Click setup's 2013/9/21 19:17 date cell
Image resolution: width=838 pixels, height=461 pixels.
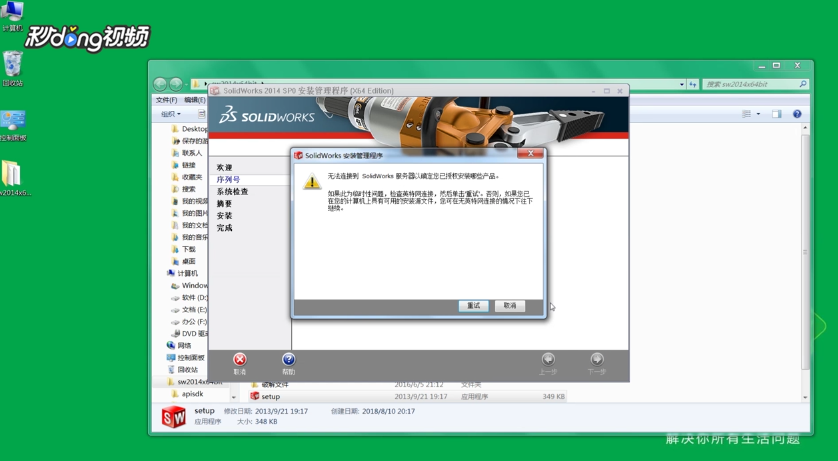pos(421,397)
